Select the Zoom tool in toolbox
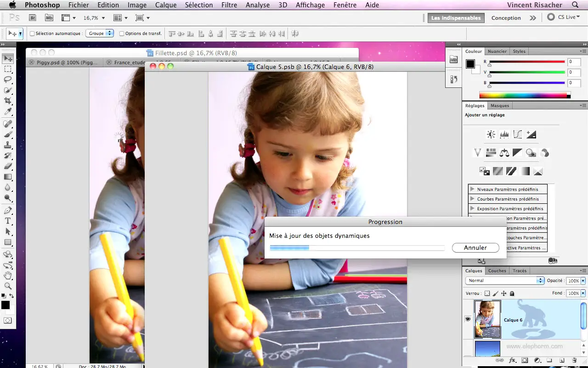 pyautogui.click(x=8, y=286)
